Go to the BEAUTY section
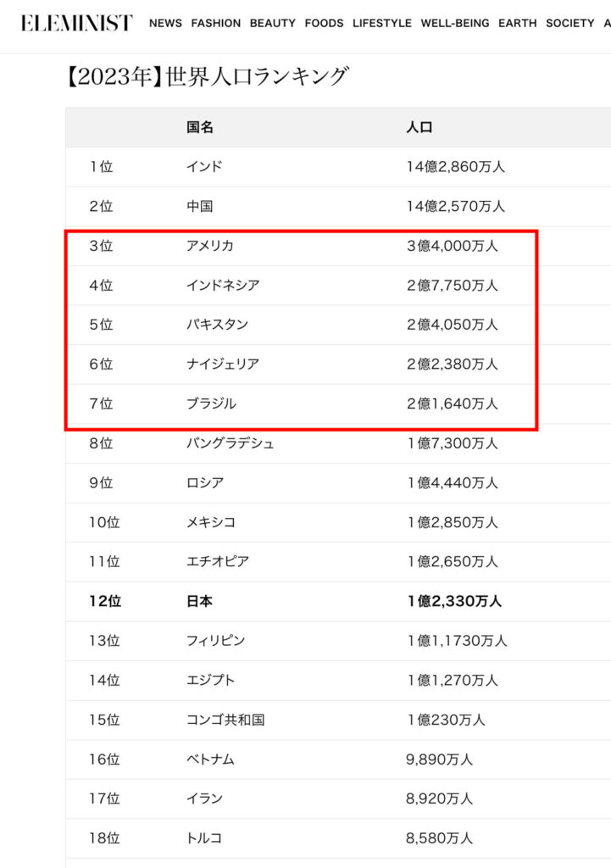Image resolution: width=611 pixels, height=868 pixels. pos(272,23)
